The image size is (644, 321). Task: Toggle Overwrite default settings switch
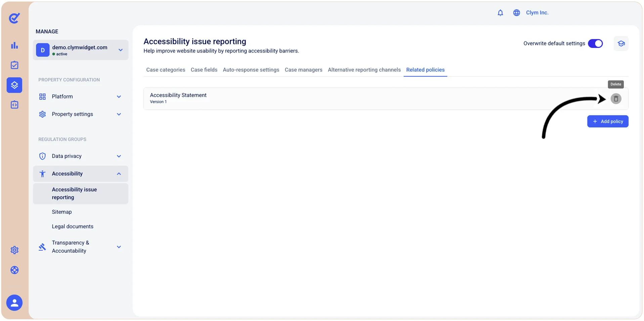click(595, 44)
